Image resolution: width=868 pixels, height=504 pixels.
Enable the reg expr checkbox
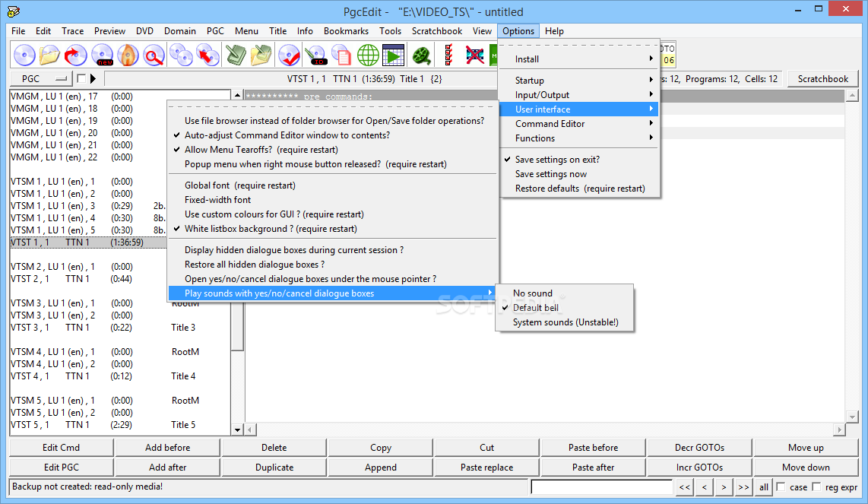tap(816, 487)
